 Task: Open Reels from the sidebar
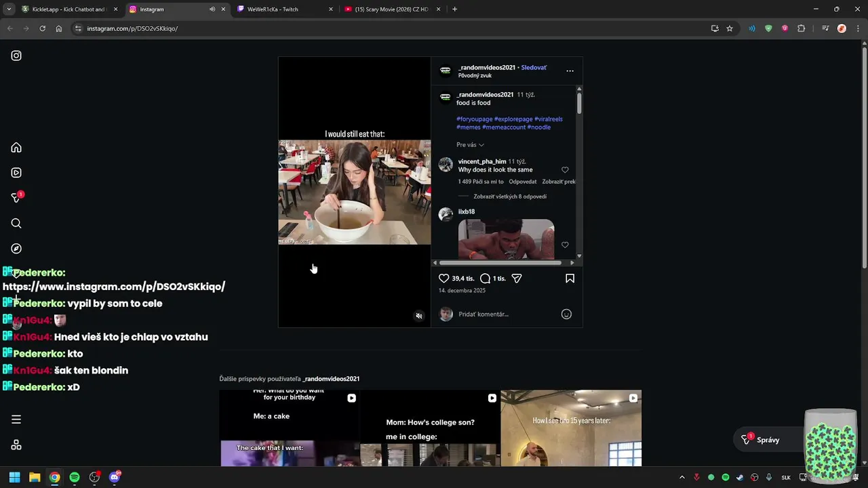16,173
